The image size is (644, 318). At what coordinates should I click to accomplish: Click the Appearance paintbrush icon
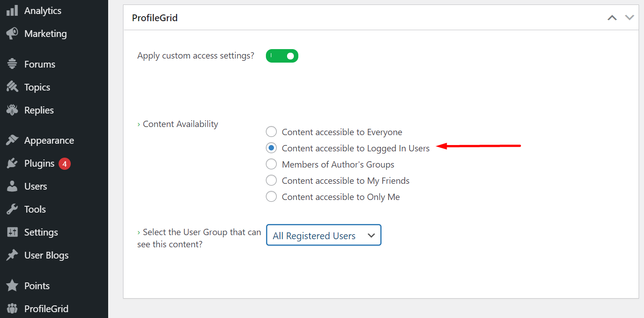[12, 141]
